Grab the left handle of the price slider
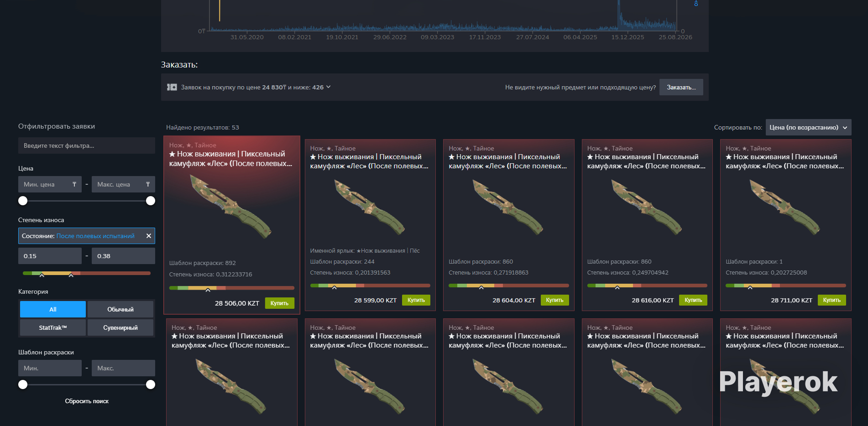 pos(23,201)
